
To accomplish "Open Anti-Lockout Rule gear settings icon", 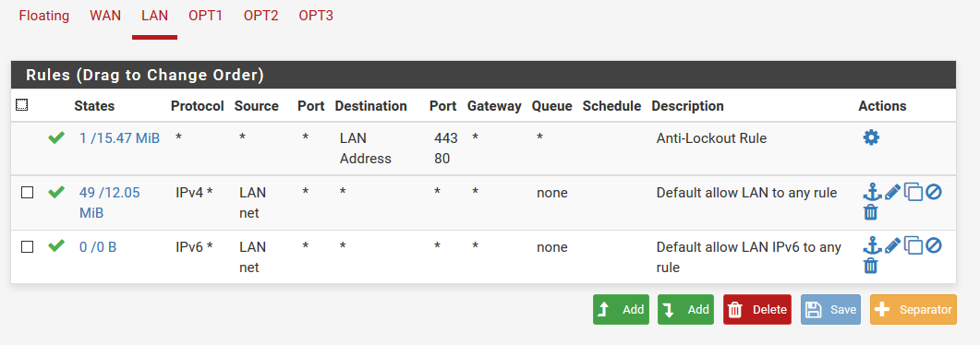I will point(871,137).
